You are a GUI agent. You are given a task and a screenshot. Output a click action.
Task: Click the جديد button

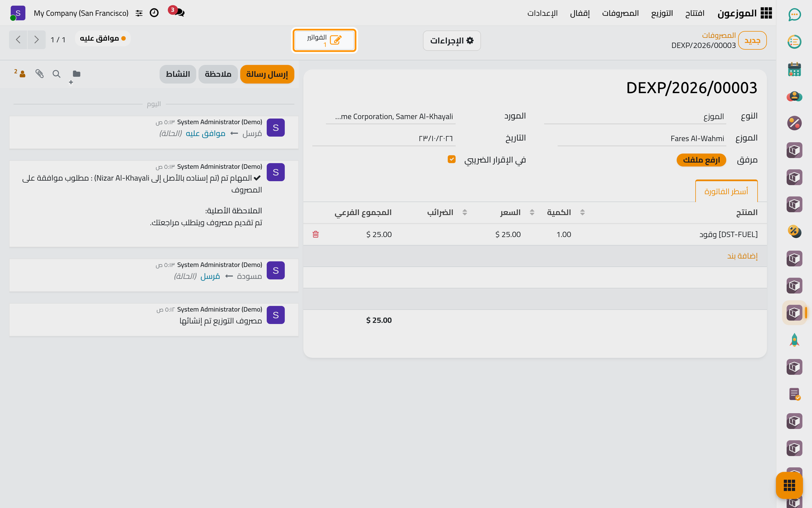pos(752,41)
